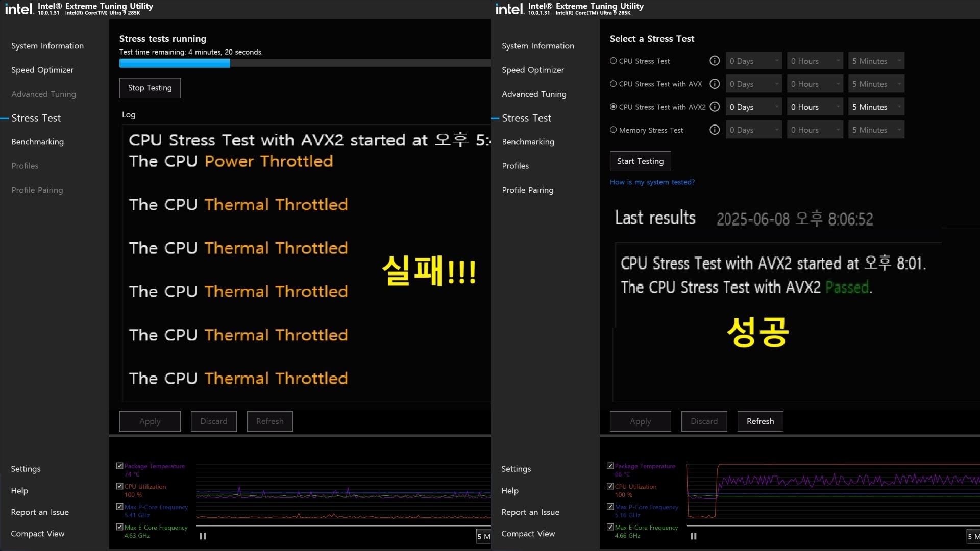
Task: Go to Benchmarking in left window sidebar
Action: 38,142
